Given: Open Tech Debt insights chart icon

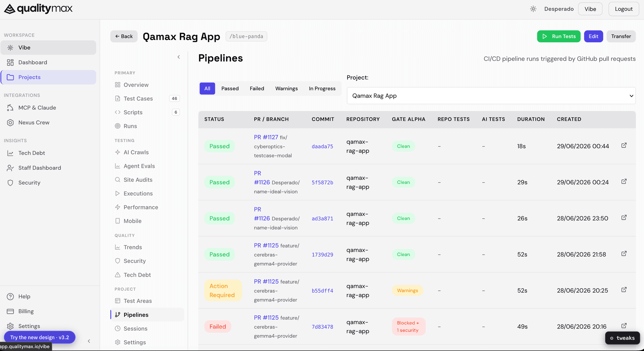Looking at the screenshot, I should click(10, 153).
